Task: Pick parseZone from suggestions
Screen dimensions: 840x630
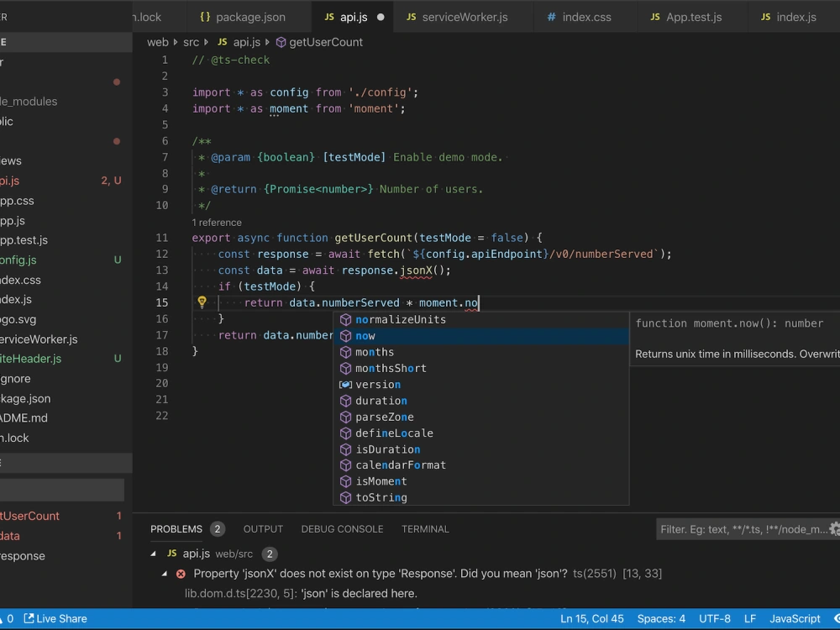Action: (x=480, y=417)
